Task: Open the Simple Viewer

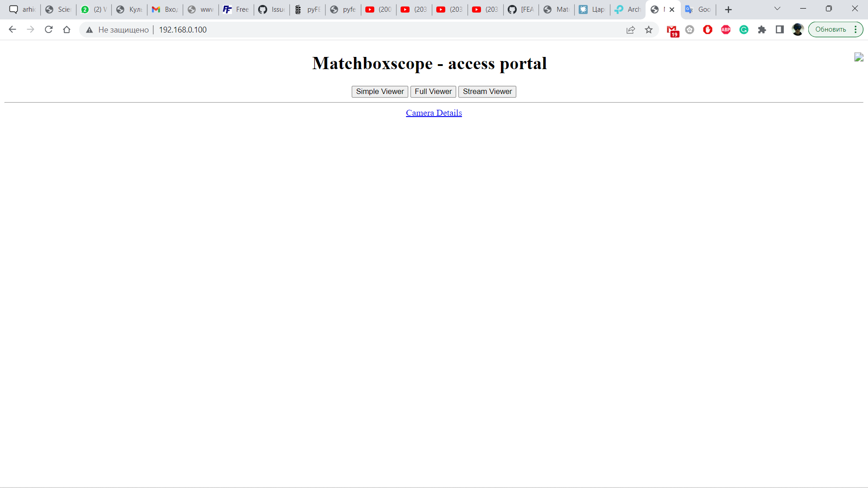Action: click(x=380, y=92)
